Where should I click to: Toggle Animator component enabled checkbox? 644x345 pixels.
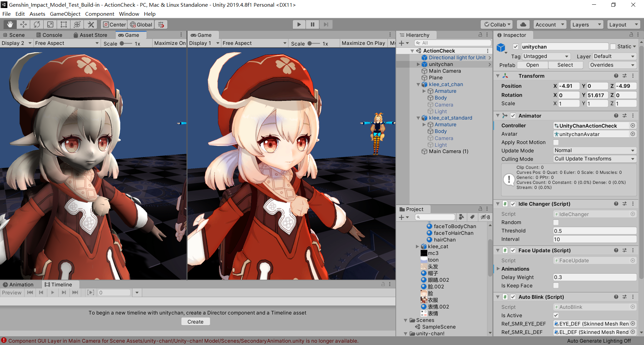(x=513, y=116)
